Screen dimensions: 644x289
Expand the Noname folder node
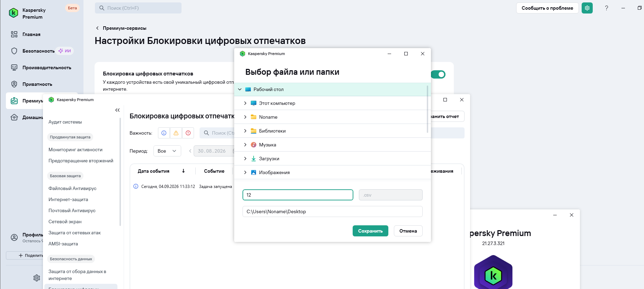245,117
